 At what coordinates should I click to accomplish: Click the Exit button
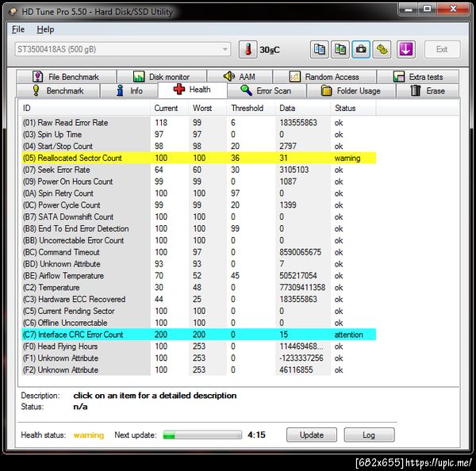[x=442, y=49]
